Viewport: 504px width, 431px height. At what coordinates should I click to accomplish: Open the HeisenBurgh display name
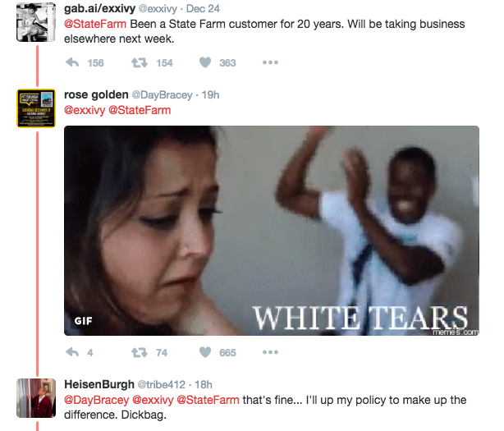pos(99,384)
